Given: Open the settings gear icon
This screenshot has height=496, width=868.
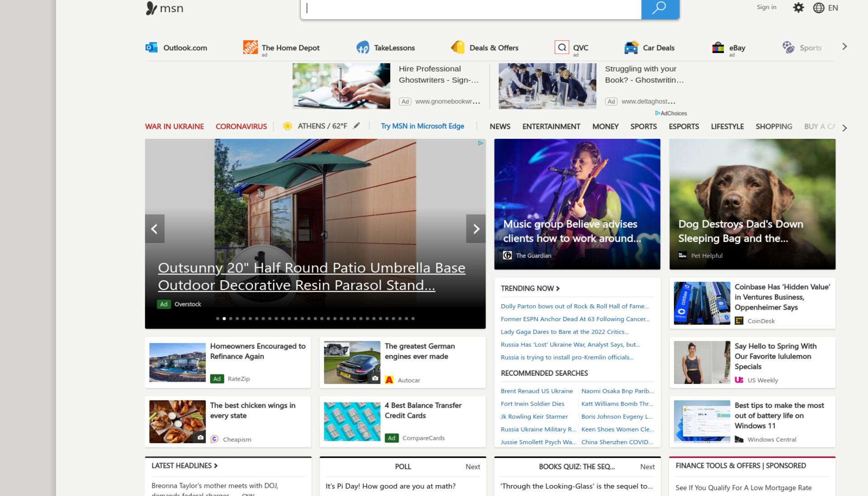Looking at the screenshot, I should click(799, 8).
